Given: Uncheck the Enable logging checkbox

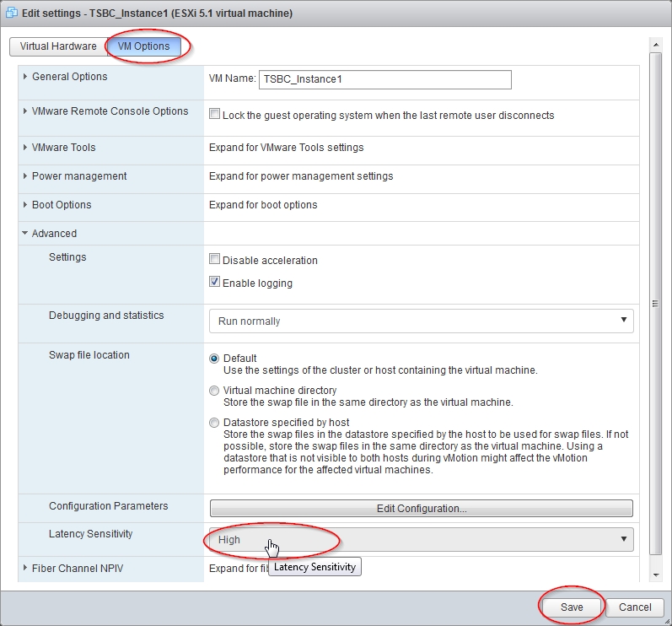Looking at the screenshot, I should 215,283.
